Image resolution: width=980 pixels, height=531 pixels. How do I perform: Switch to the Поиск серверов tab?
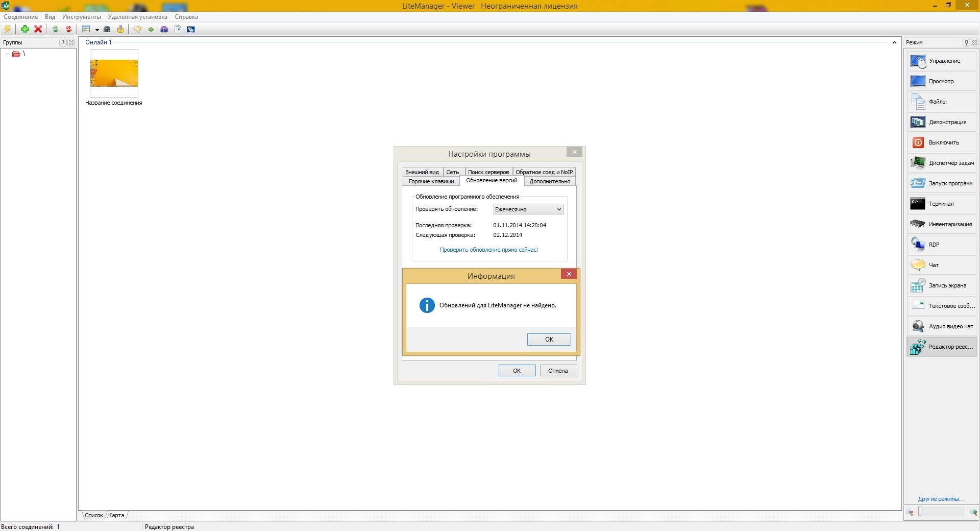pos(488,172)
